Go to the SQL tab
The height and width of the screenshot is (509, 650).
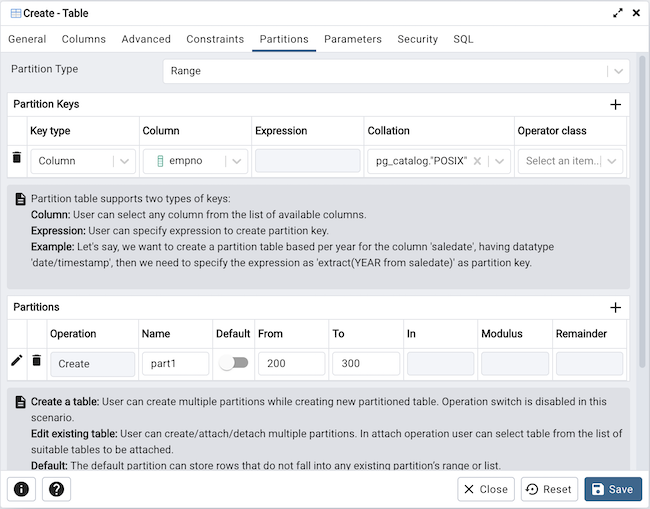tap(463, 39)
